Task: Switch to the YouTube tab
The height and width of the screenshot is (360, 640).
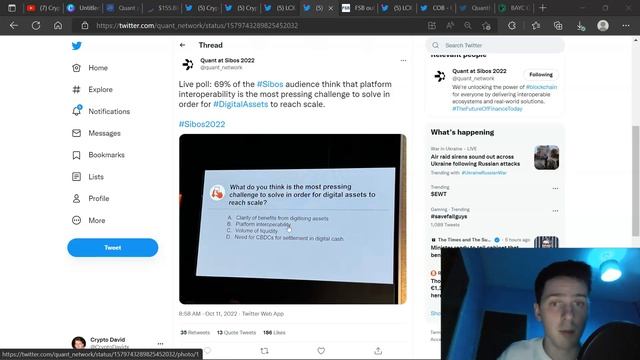Action: pos(43,8)
